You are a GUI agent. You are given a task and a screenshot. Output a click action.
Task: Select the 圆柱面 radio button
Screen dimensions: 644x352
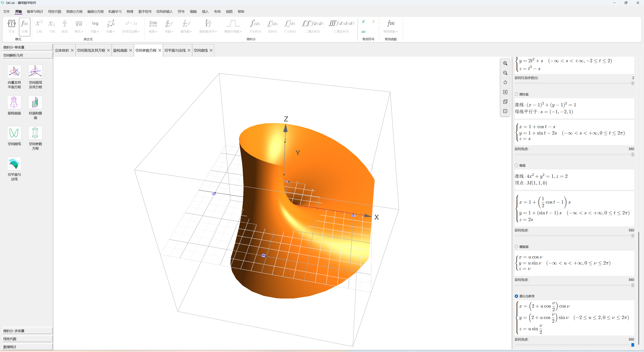[x=516, y=94]
